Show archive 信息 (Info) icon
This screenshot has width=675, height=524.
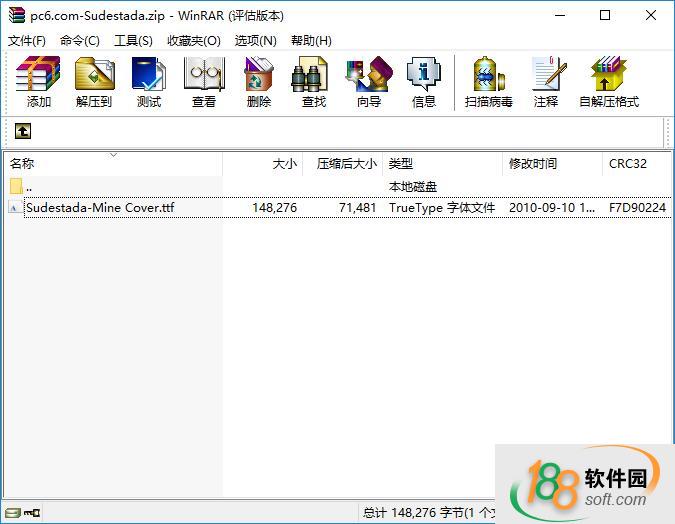424,82
